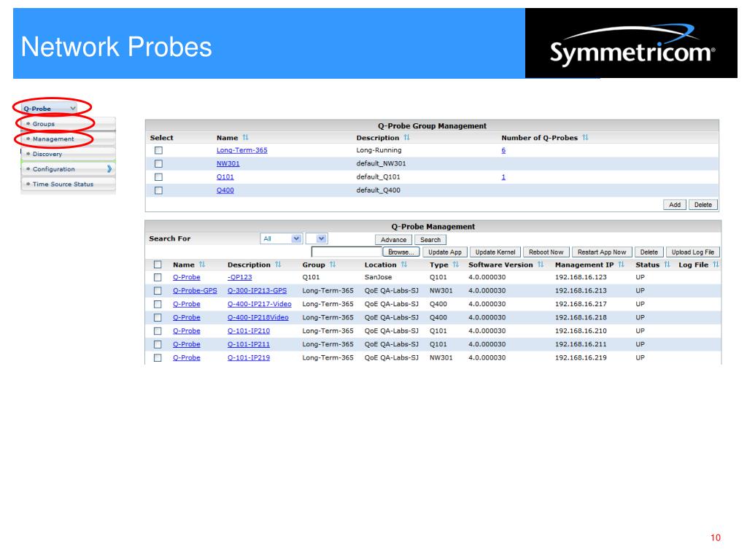Click the Advance search button
The height and width of the screenshot is (560, 747).
pyautogui.click(x=393, y=240)
